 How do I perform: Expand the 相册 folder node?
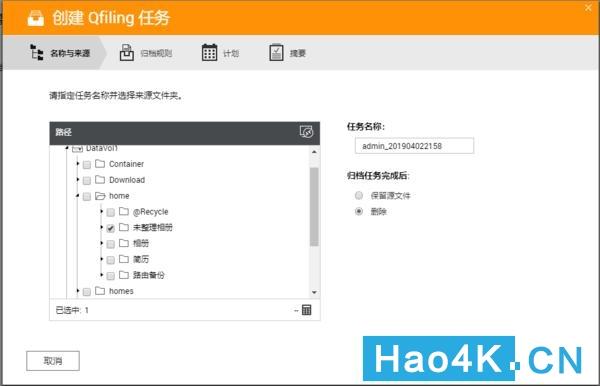[x=101, y=243]
